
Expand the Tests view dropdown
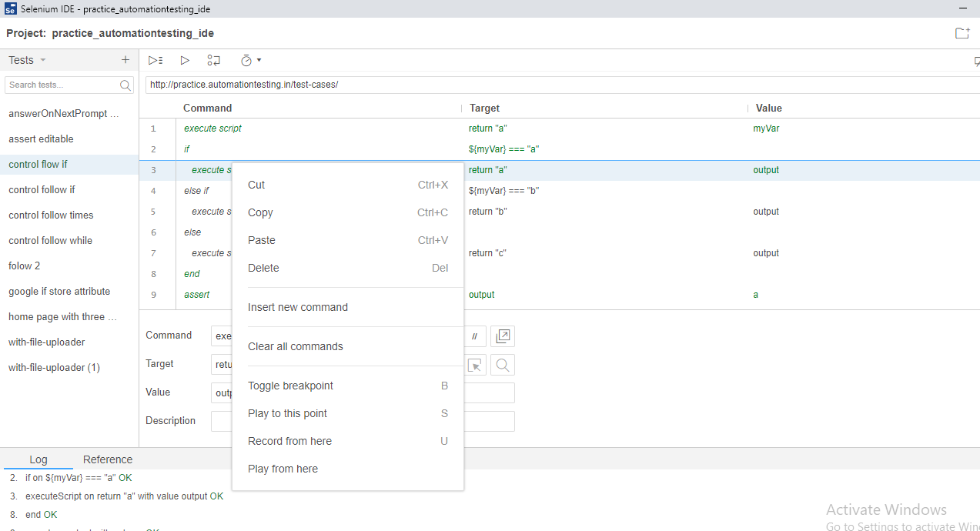[43, 60]
